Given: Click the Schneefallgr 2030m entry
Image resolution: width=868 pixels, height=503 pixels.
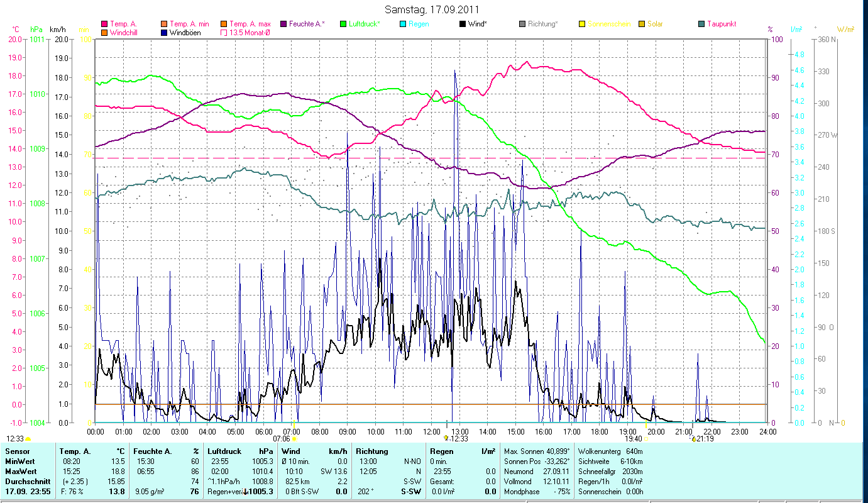Looking at the screenshot, I should [610, 472].
